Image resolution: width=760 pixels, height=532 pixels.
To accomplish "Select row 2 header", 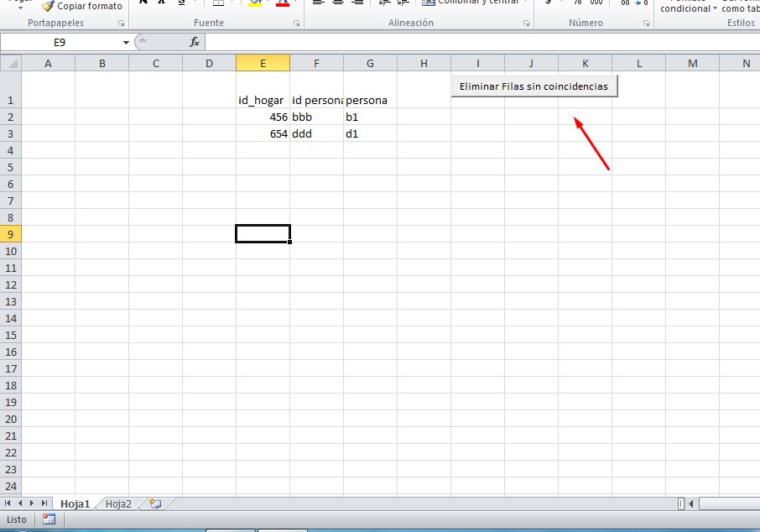I will point(11,117).
